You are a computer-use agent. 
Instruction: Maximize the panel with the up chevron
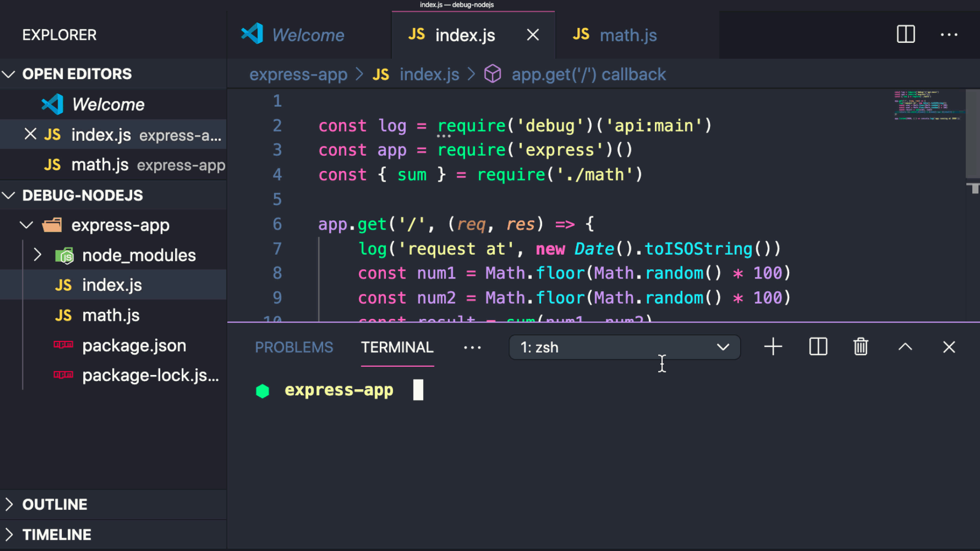tap(905, 347)
